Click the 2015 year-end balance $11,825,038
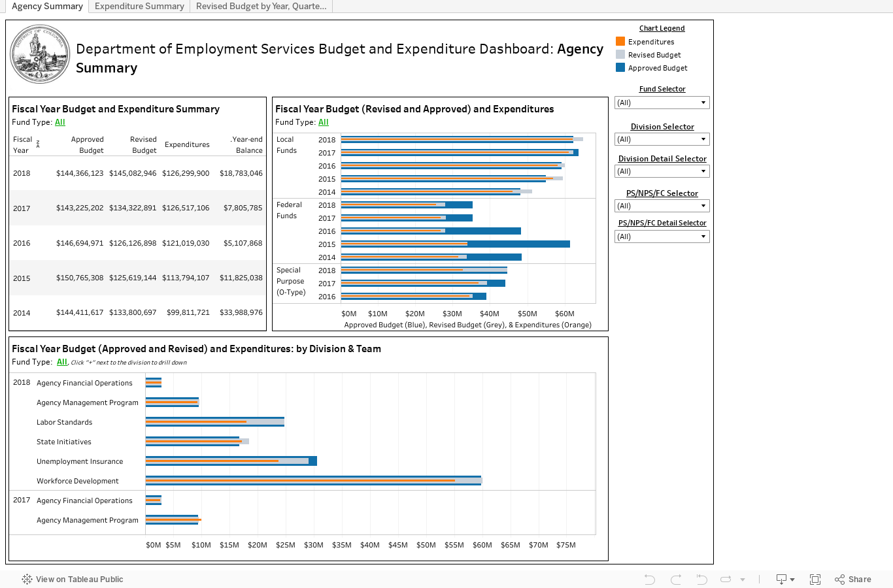The image size is (893, 588). coord(241,278)
